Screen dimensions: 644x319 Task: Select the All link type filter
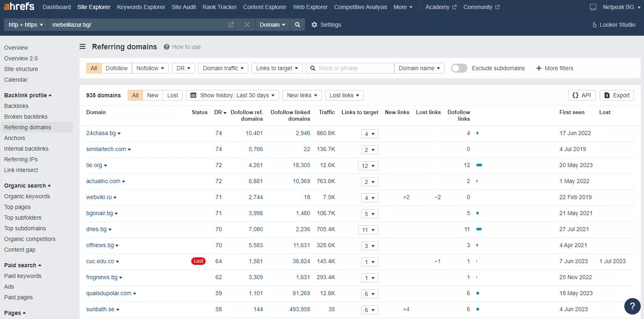(x=94, y=68)
